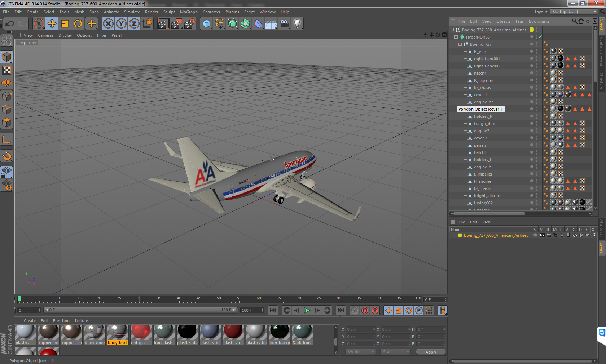
Task: Open the Array modeling objects
Action: (x=245, y=24)
